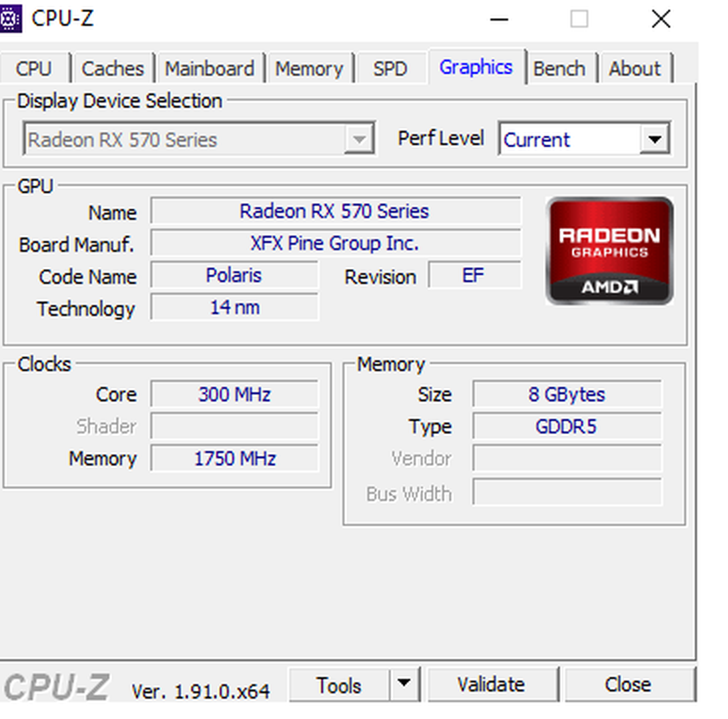728x719 pixels.
Task: Go to the Mainboard tab
Action: click(x=210, y=69)
